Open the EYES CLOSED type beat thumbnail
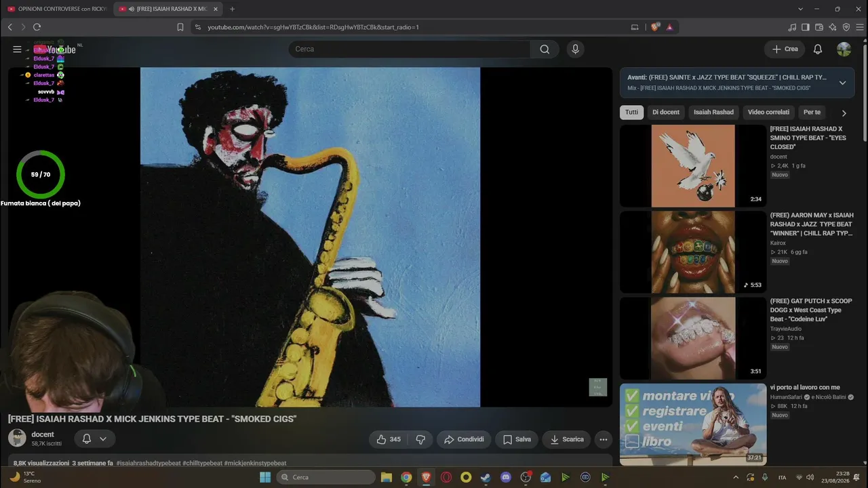Viewport: 868px width, 488px height. point(693,166)
